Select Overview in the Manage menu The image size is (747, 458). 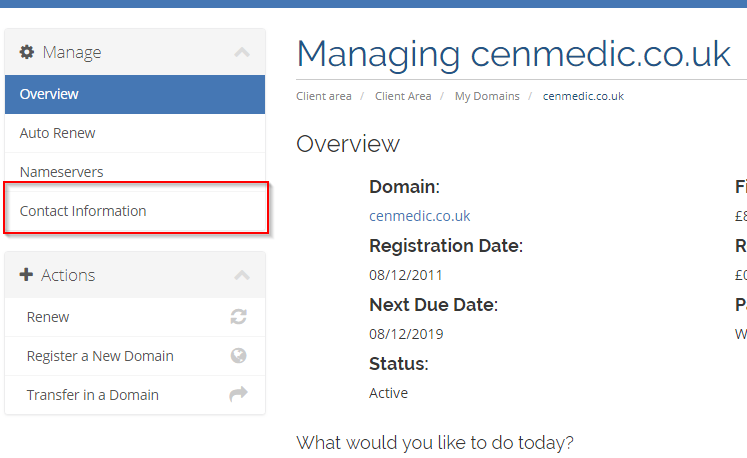tap(135, 94)
